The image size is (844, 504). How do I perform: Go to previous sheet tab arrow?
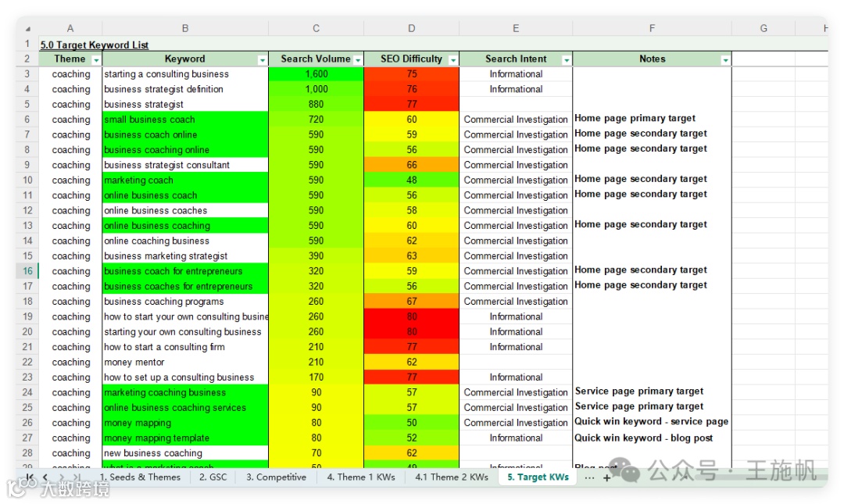45,477
